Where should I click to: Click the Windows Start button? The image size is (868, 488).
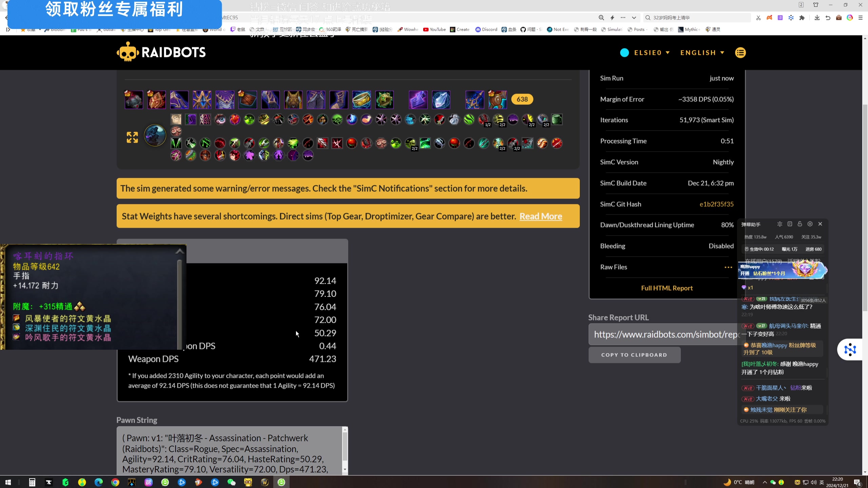click(8, 482)
